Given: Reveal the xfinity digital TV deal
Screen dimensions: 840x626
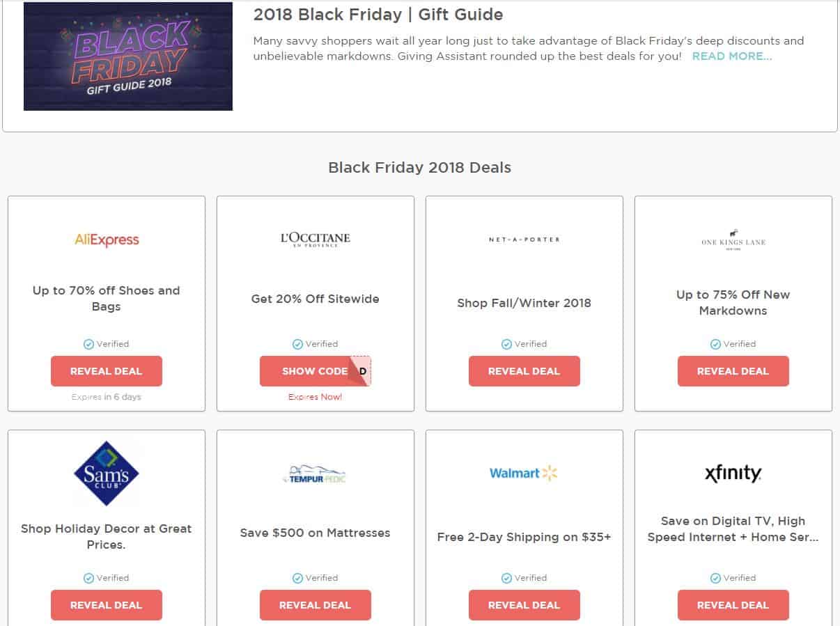Looking at the screenshot, I should [733, 605].
